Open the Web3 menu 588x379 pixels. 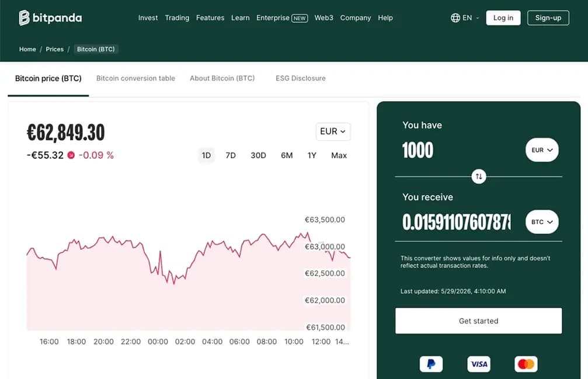[323, 18]
